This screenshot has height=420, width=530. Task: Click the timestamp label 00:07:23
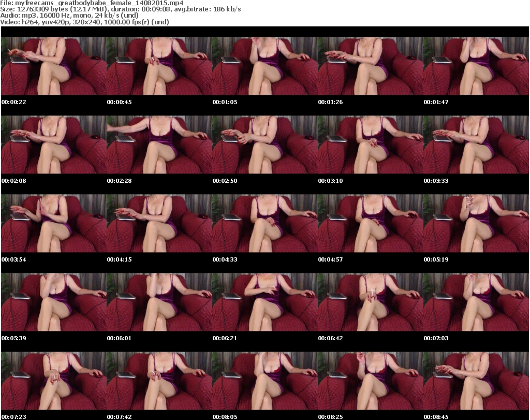13,417
